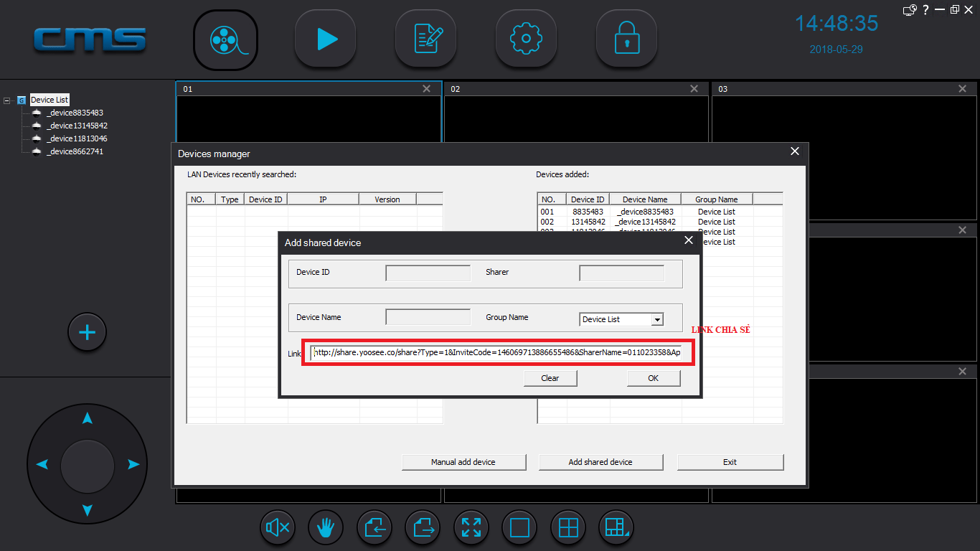Switch to single-pane layout icon
The width and height of the screenshot is (980, 551).
pos(519,528)
